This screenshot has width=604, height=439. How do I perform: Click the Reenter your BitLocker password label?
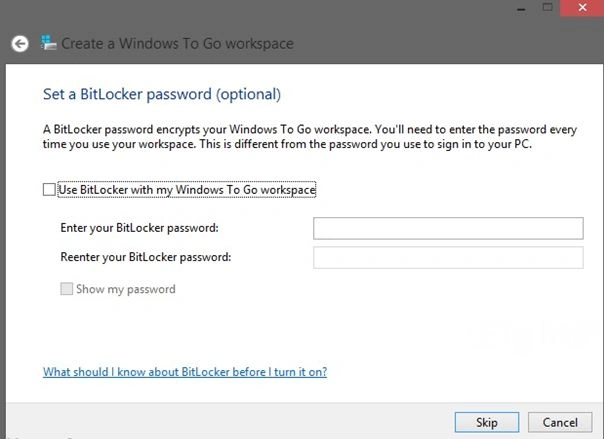click(x=146, y=257)
